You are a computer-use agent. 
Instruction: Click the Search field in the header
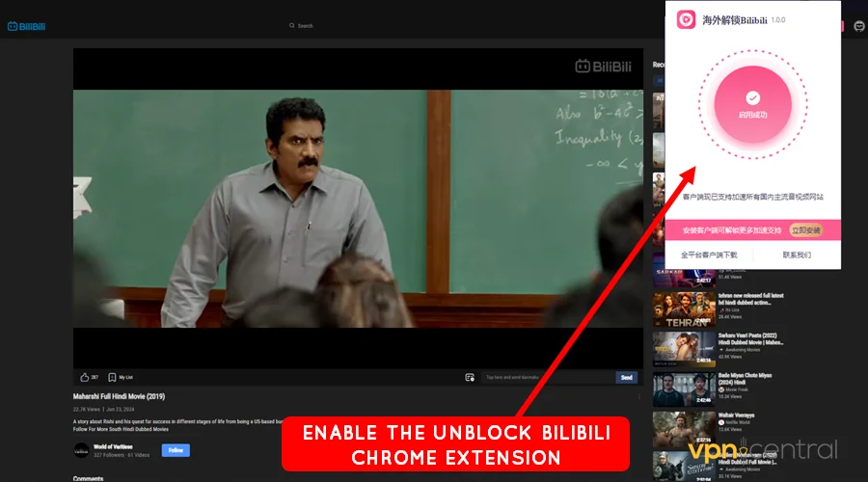[305, 25]
